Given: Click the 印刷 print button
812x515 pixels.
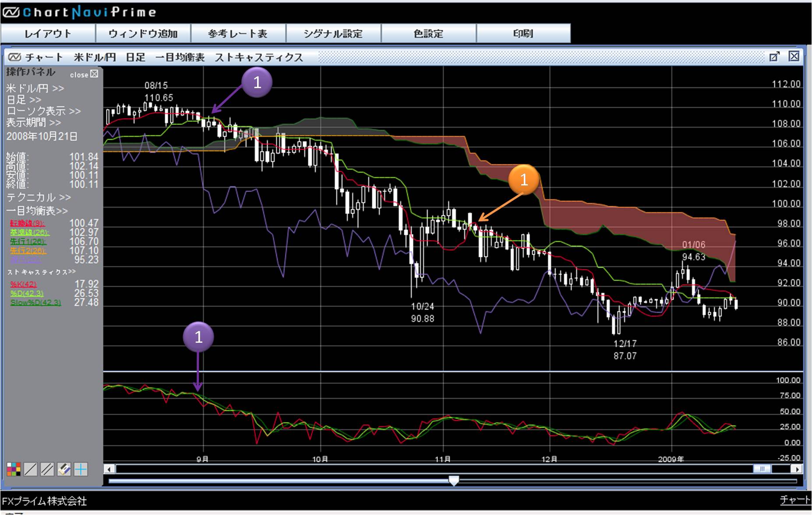Looking at the screenshot, I should 523,34.
